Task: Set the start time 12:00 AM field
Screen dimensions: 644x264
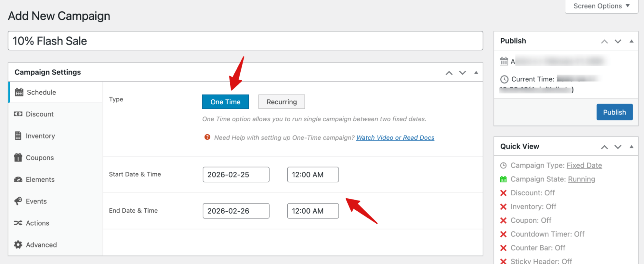Action: click(313, 175)
